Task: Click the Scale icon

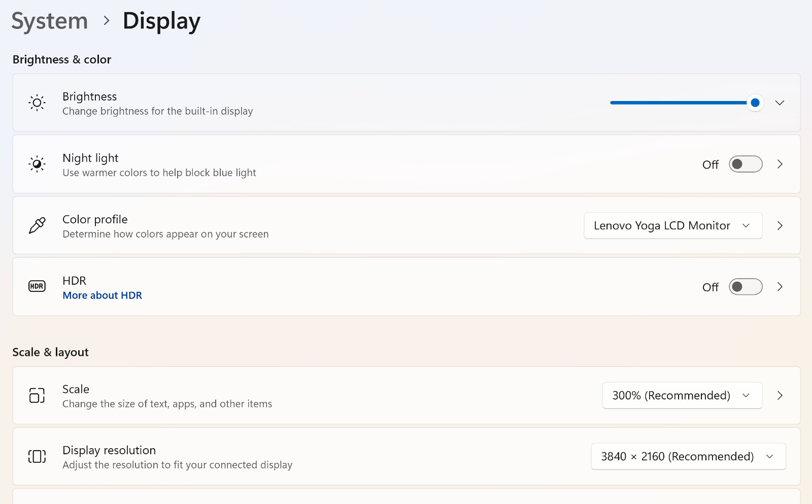Action: pos(37,395)
